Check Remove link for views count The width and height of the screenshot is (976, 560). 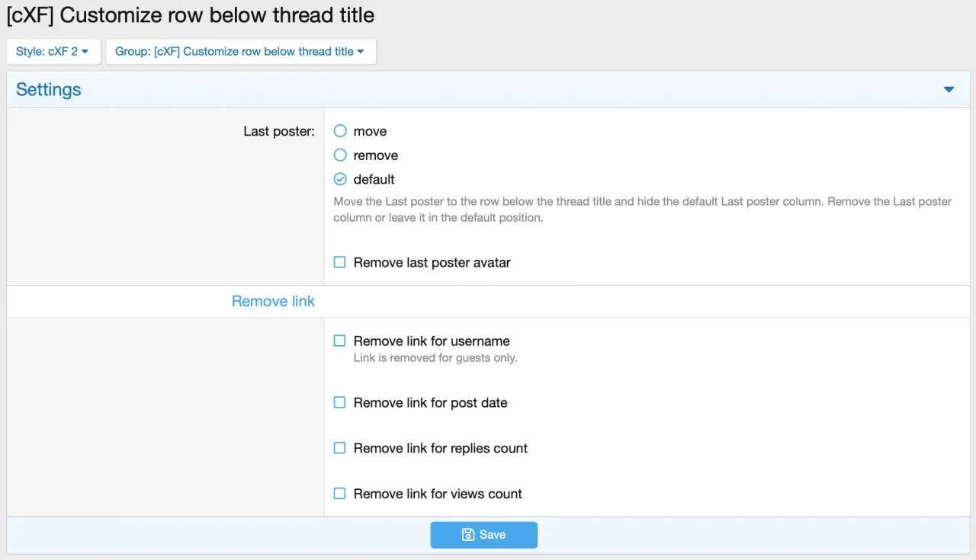[340, 494]
